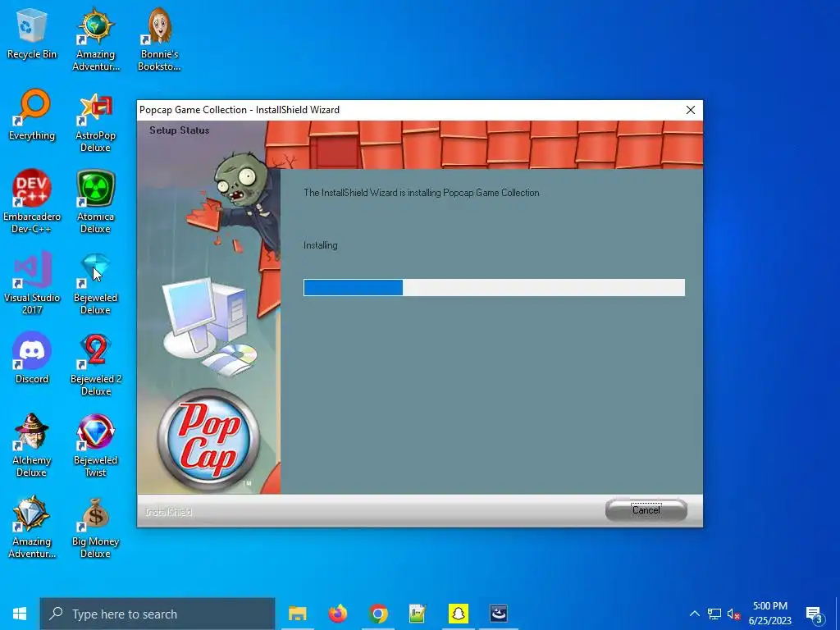This screenshot has height=630, width=840.
Task: Select Amazing Adventures icon beside Big Money Deluxe
Action: pyautogui.click(x=32, y=527)
